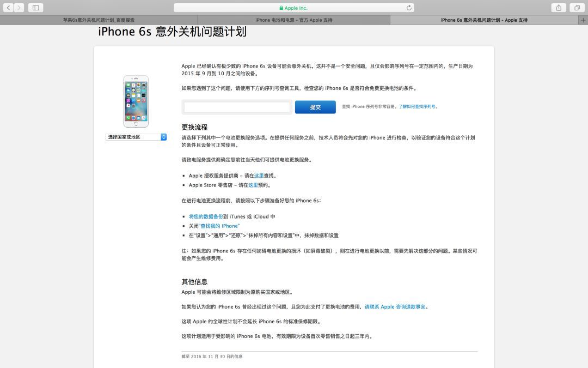Click 这里 link for Apple 授权服务提供商
Screen dimensions: 588x368
[259, 176]
